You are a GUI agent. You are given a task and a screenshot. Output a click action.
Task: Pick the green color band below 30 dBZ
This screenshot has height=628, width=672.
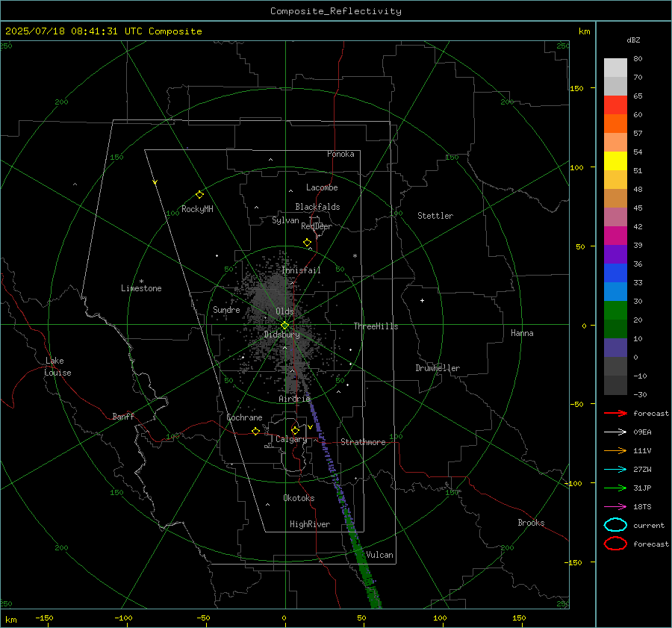pyautogui.click(x=615, y=310)
